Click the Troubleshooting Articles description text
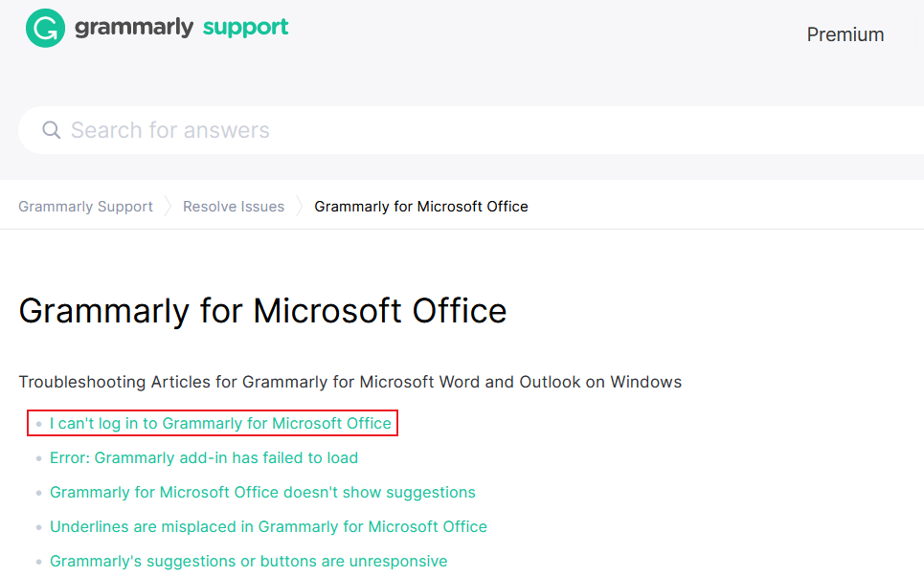924x576 pixels. (350, 382)
